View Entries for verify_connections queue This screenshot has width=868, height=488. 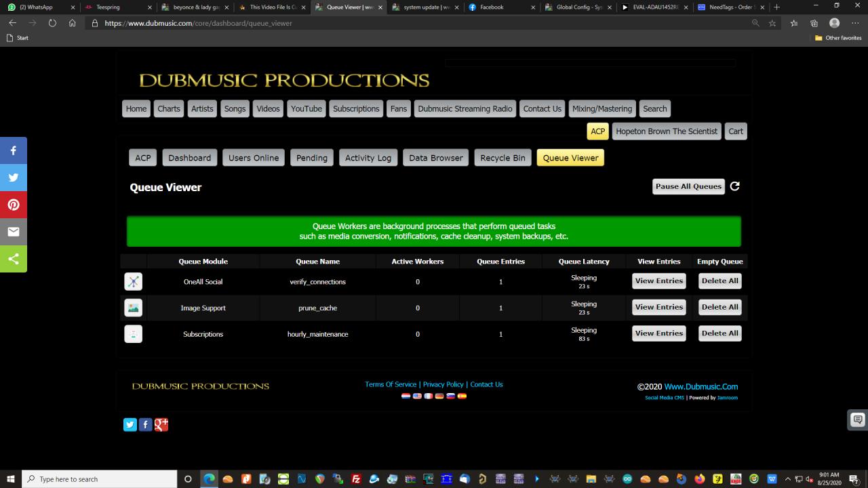[658, 281]
